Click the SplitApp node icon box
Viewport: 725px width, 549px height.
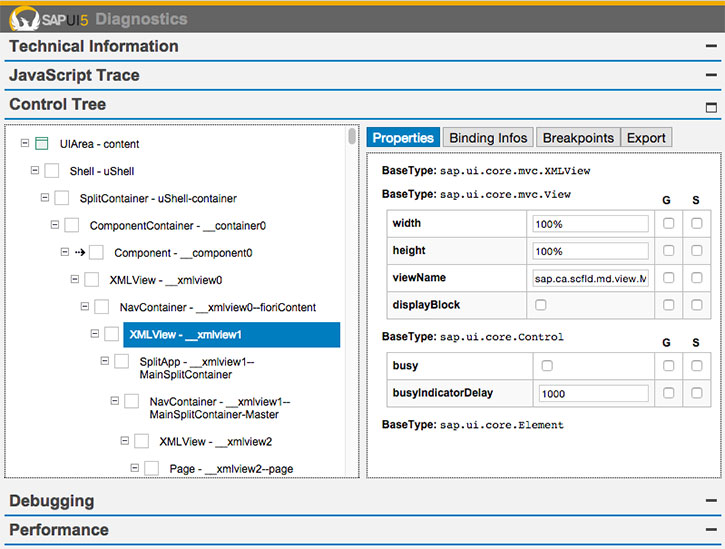tap(122, 361)
